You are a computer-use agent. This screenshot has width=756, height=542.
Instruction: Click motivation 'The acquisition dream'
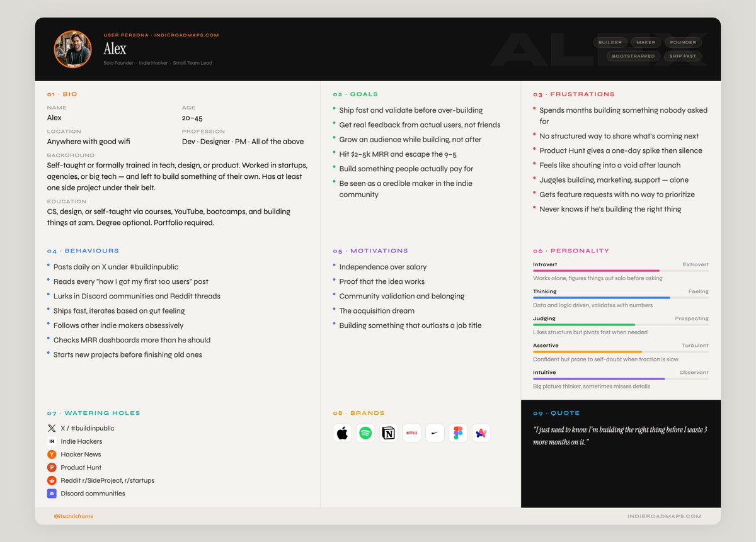click(377, 311)
